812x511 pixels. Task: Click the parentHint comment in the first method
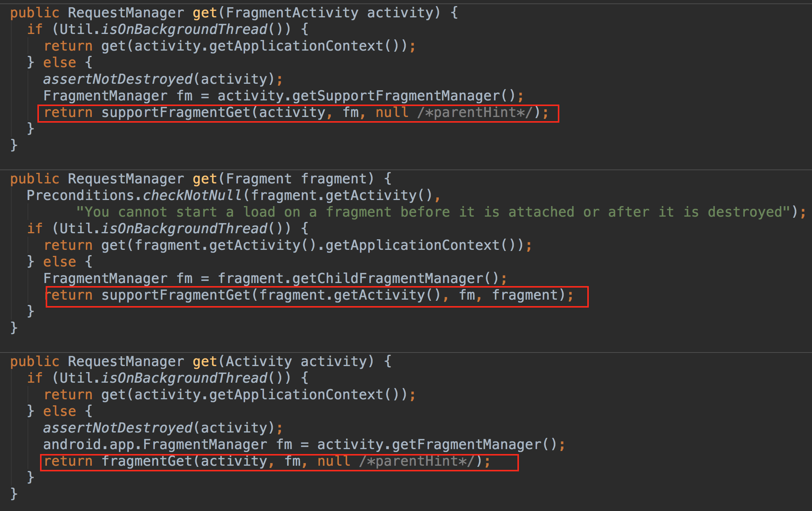pyautogui.click(x=475, y=112)
